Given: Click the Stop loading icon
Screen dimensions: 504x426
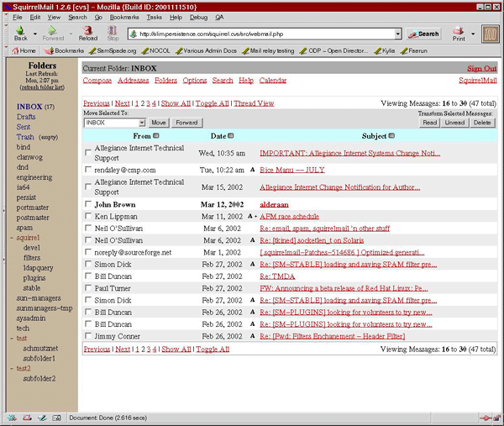Looking at the screenshot, I should point(113,30).
